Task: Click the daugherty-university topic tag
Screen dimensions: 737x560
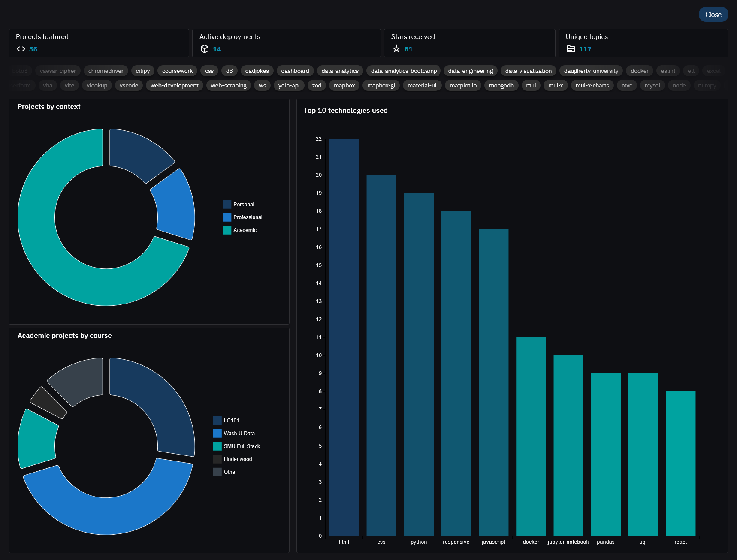Action: [x=591, y=71]
